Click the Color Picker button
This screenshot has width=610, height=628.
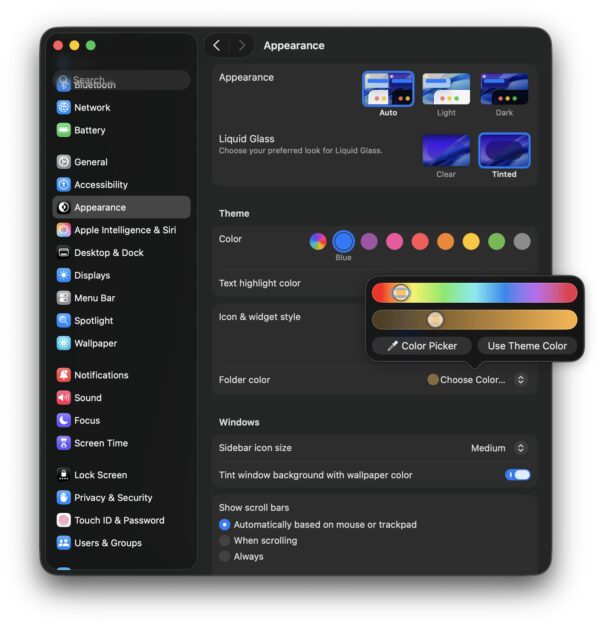tap(421, 346)
